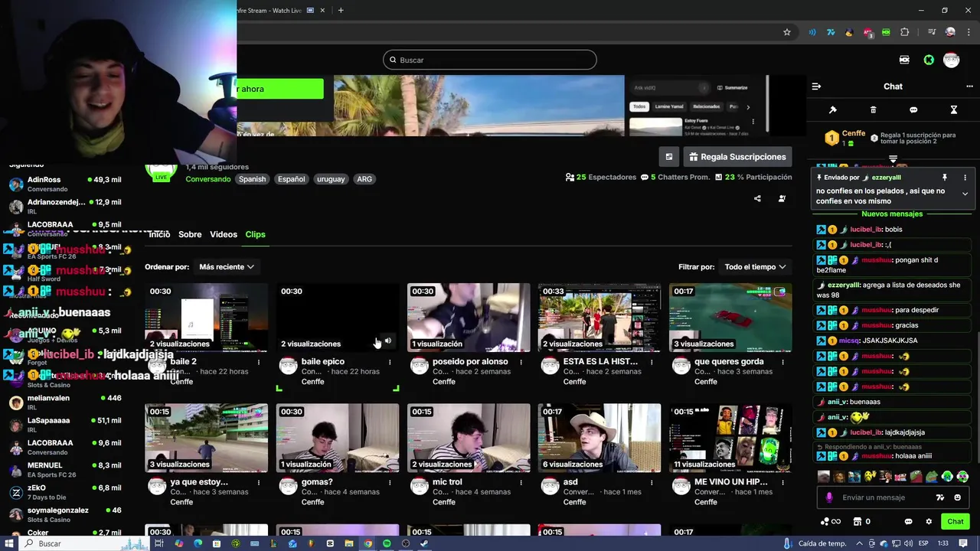Open options menu for que queres gorda clip
This screenshot has width=980, height=551.
[782, 362]
